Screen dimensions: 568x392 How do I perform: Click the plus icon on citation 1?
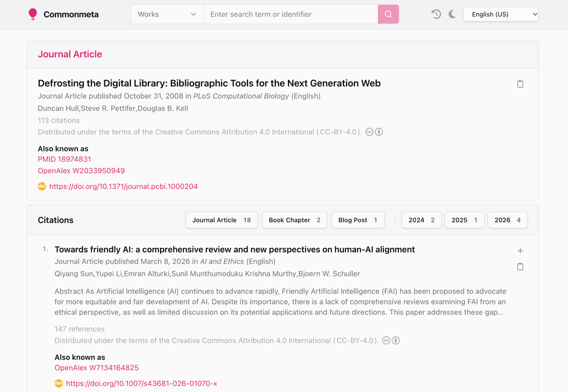click(520, 250)
